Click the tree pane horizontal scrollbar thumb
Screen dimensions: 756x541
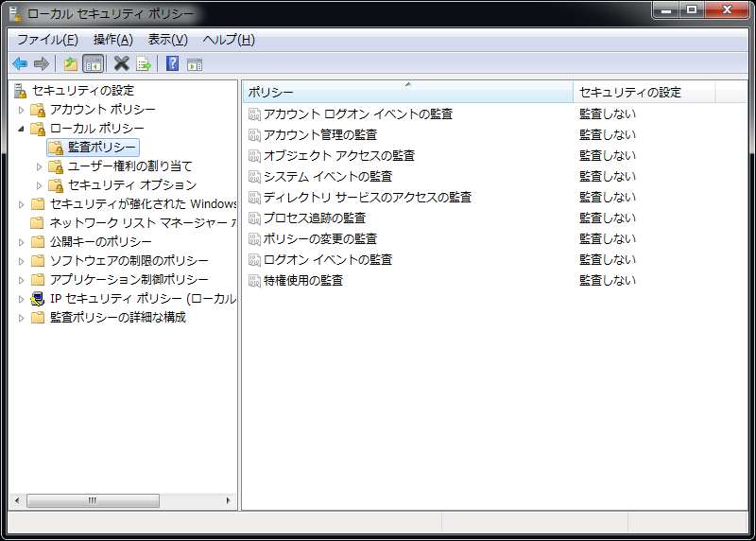pyautogui.click(x=93, y=501)
